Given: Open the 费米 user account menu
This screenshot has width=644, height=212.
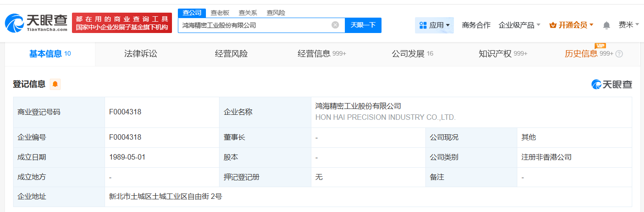Looking at the screenshot, I should [x=629, y=25].
